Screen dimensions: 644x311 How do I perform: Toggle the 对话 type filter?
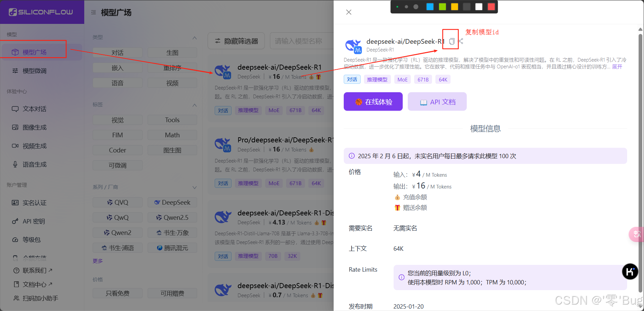(x=117, y=53)
